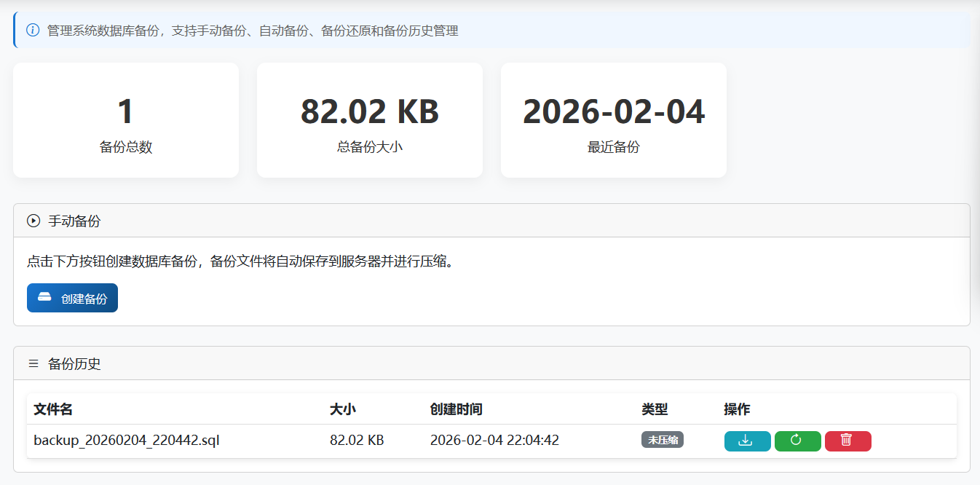Screen dimensions: 980x485
Task: Click the 操作 column header
Action: (x=735, y=409)
